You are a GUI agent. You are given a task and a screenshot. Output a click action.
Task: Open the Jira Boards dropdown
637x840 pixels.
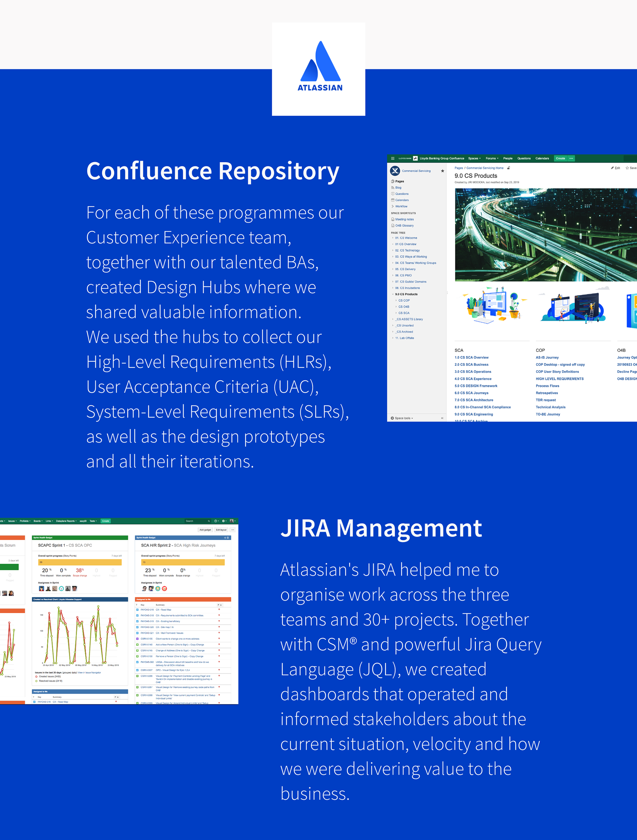pos(38,521)
